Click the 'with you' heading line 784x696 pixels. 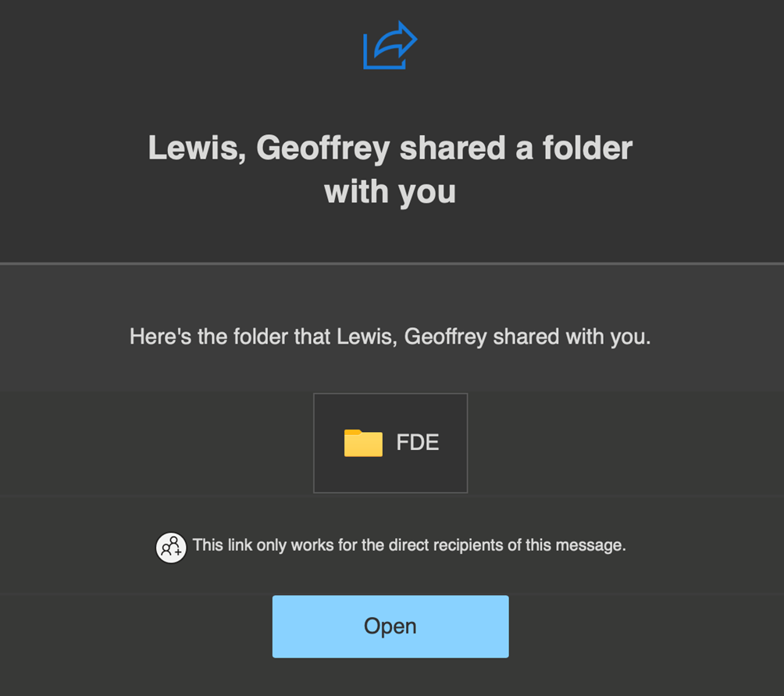pyautogui.click(x=390, y=192)
